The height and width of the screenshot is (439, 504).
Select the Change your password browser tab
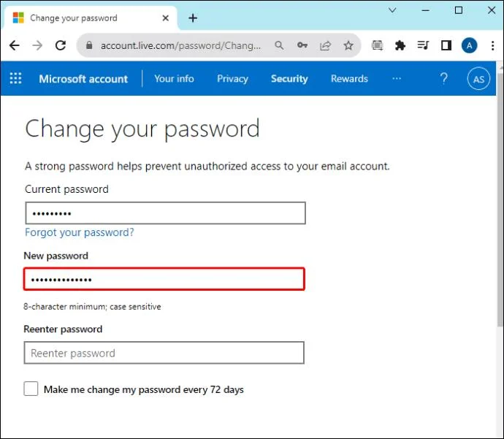[90, 18]
